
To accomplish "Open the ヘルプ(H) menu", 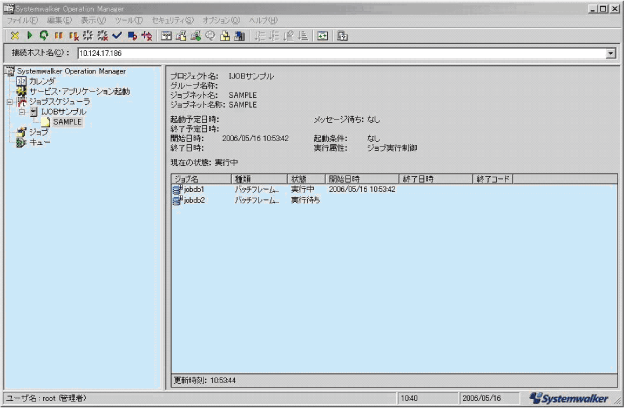I will tap(263, 20).
